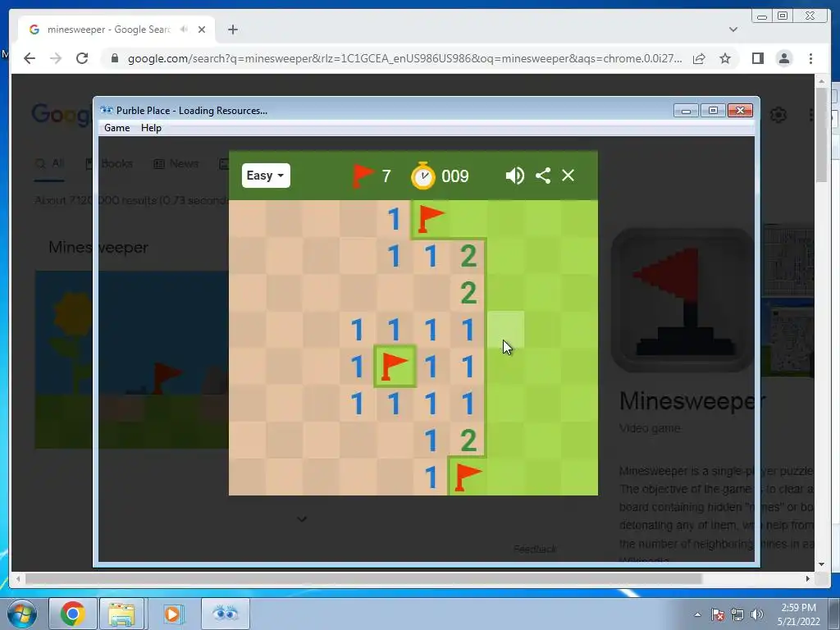The width and height of the screenshot is (840, 630).
Task: Open Windows Media Player from taskbar
Action: point(172,614)
